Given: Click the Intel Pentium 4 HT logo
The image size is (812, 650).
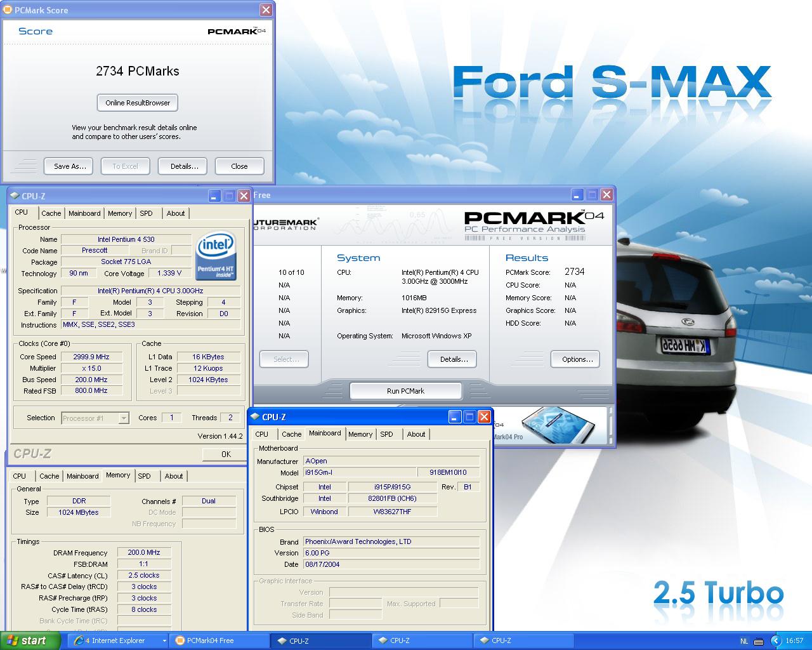Looking at the screenshot, I should tap(216, 256).
